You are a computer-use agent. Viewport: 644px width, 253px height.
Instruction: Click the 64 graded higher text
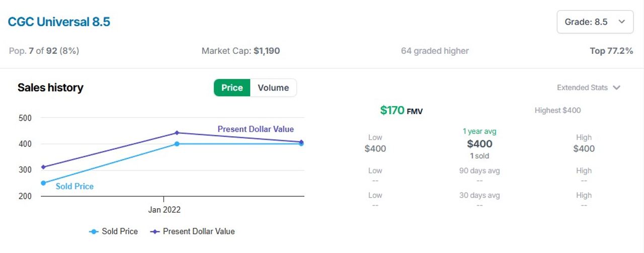point(435,51)
